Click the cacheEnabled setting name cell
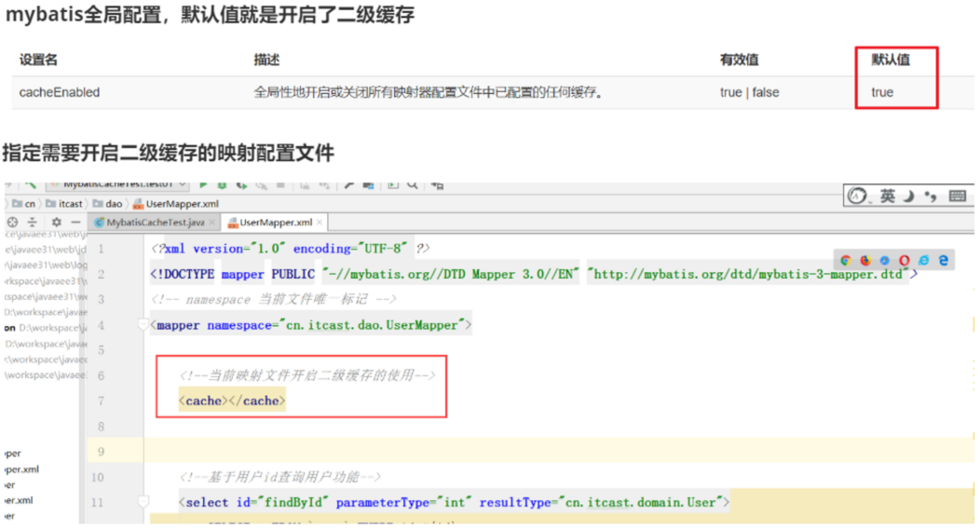The image size is (980, 530). click(60, 92)
